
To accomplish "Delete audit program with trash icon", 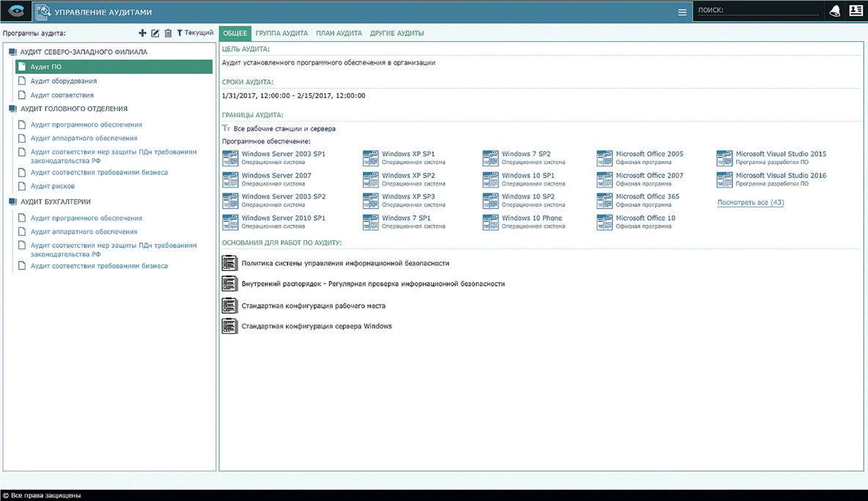I will coord(168,33).
